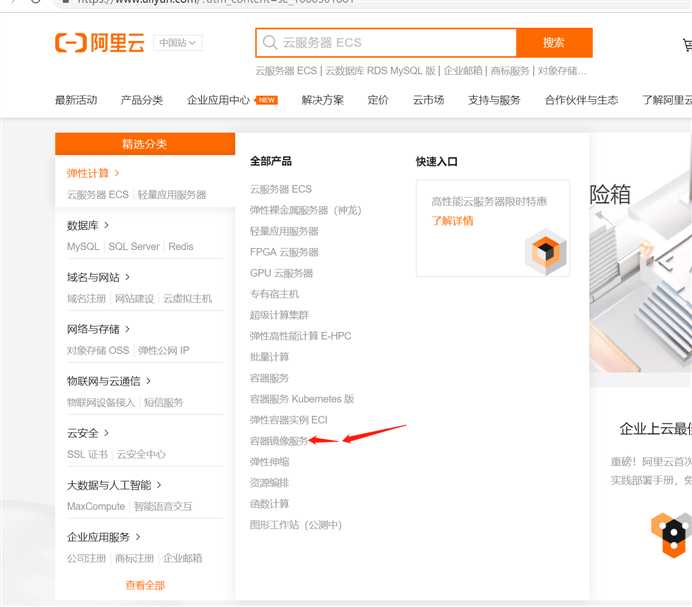
Task: Open the MaxCompute link
Action: 96,506
